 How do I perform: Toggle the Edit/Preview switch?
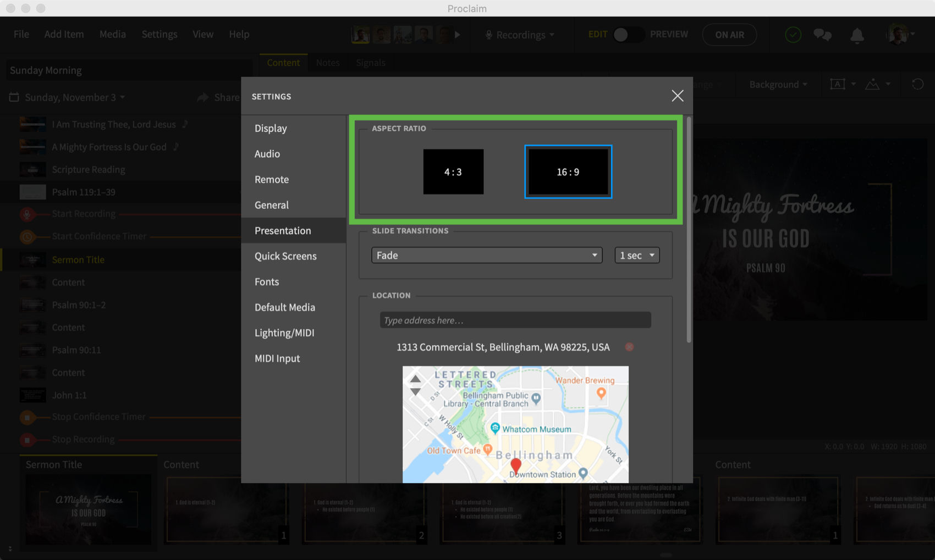click(629, 35)
